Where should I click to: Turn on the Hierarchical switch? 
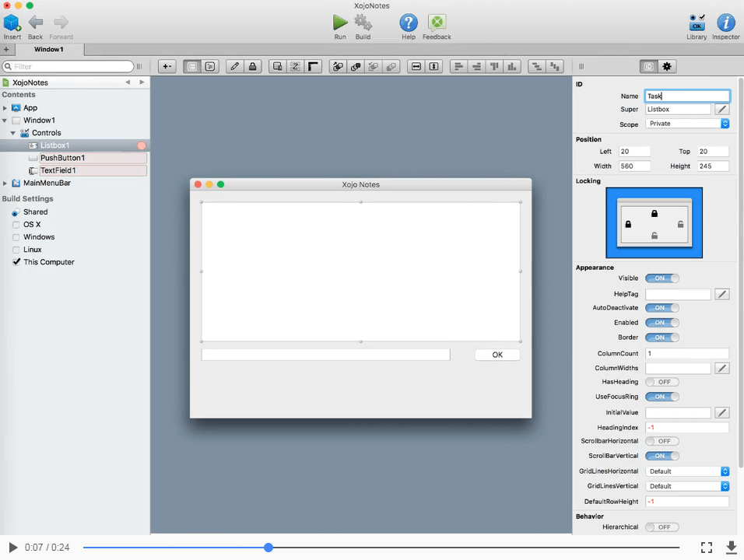pos(662,527)
